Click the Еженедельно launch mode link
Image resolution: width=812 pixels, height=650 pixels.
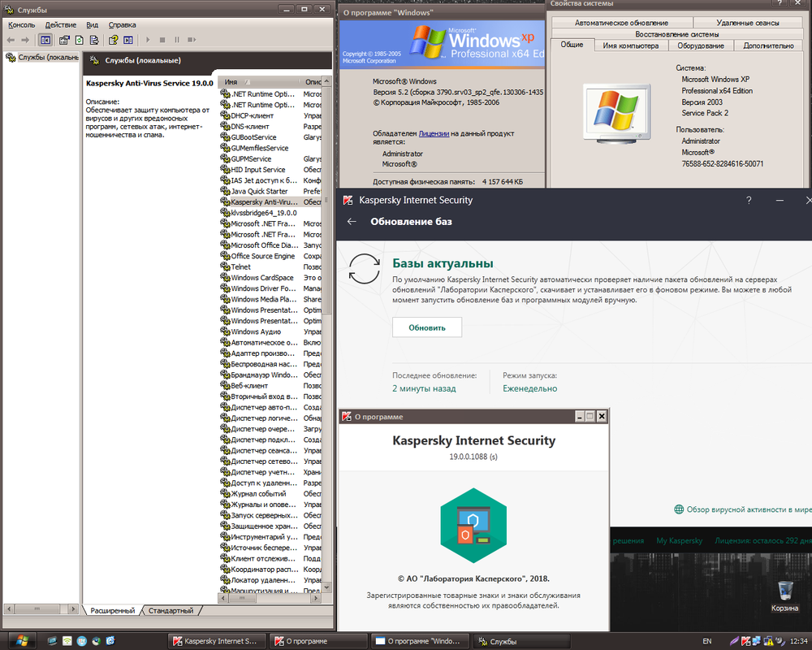coord(529,388)
